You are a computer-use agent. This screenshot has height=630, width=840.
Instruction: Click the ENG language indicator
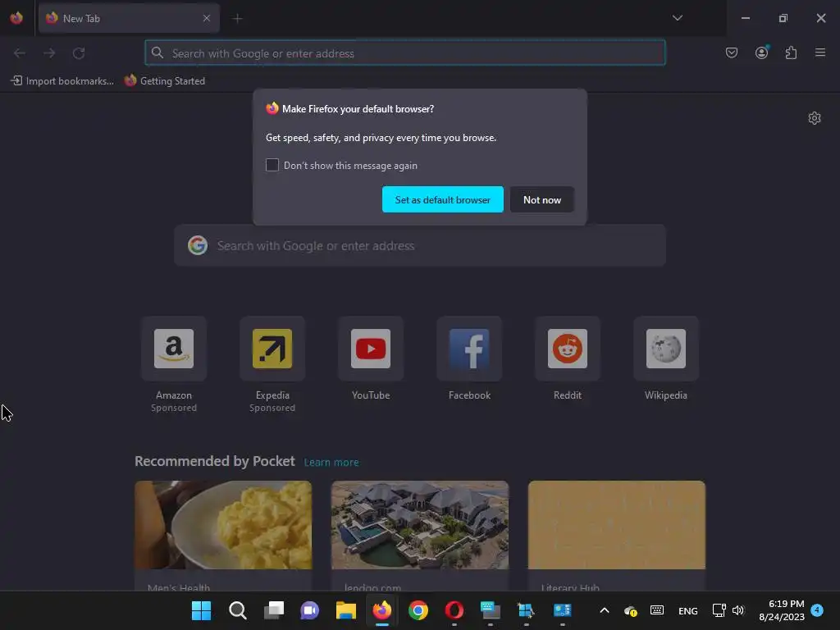[x=688, y=610]
